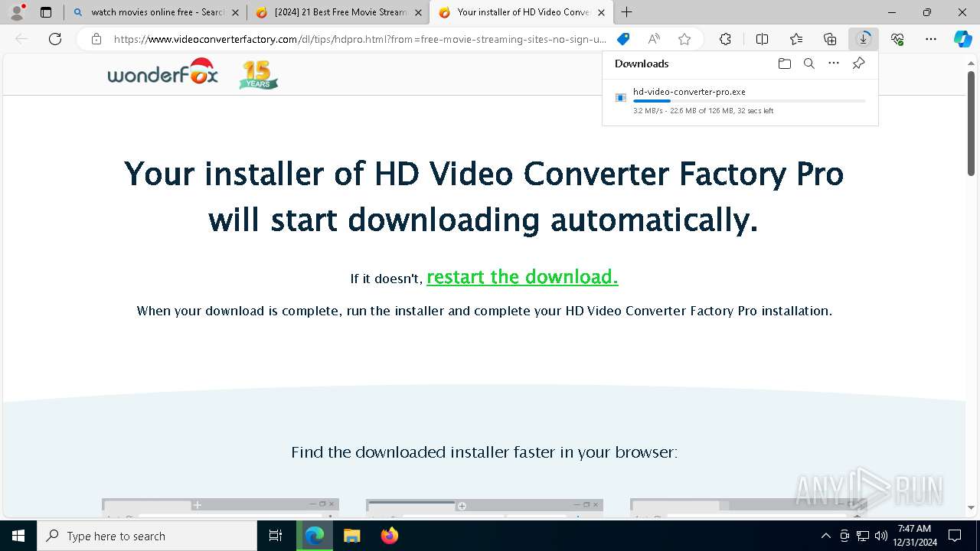Open the Copilot sidebar icon

(x=962, y=39)
